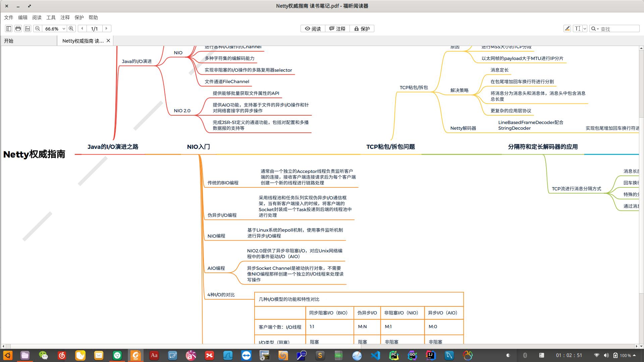644x362 pixels.
Task: Open Visual Studio Code from taskbar
Action: click(x=375, y=355)
